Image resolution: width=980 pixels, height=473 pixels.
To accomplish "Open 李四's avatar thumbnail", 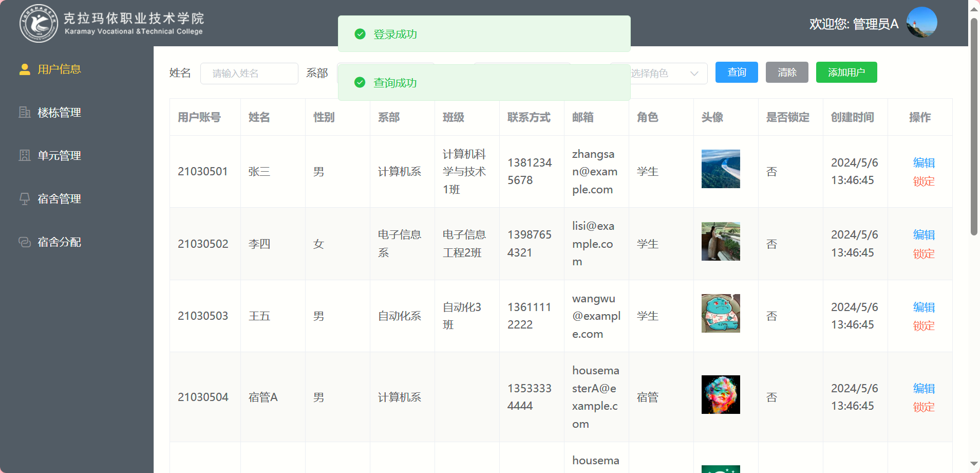I will tap(721, 241).
